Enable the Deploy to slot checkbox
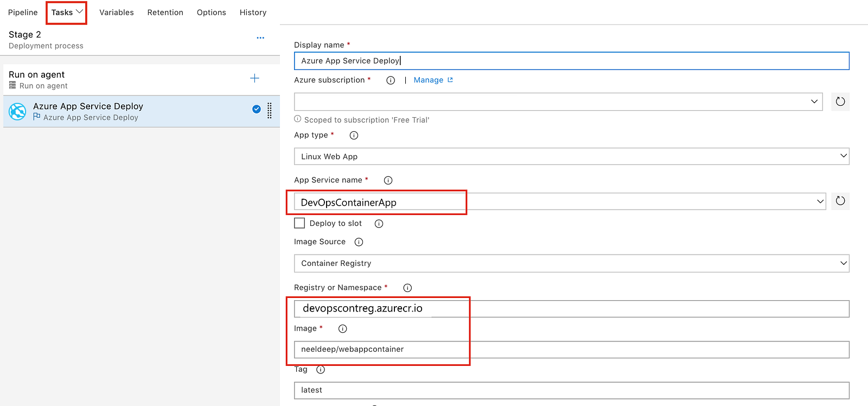The image size is (868, 406). (x=299, y=223)
